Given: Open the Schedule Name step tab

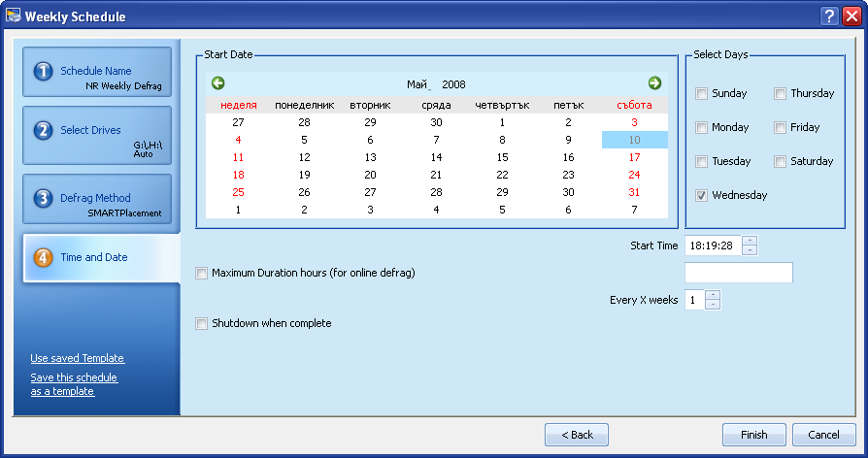Looking at the screenshot, I should pos(97,72).
